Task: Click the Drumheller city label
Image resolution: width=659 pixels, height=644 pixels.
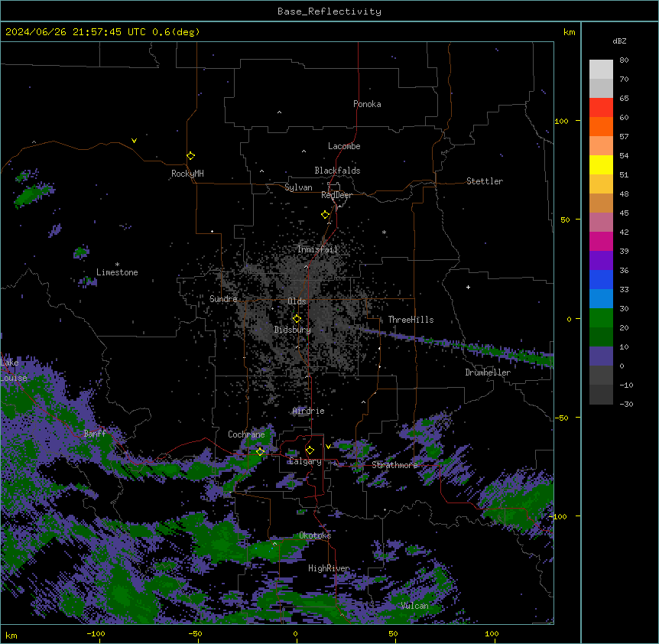Action: click(x=488, y=372)
